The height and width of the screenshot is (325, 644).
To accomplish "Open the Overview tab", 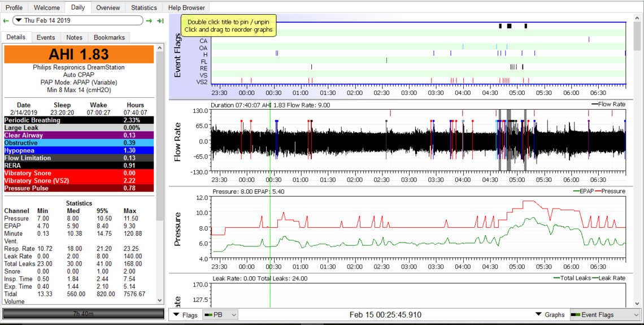I will pos(108,7).
